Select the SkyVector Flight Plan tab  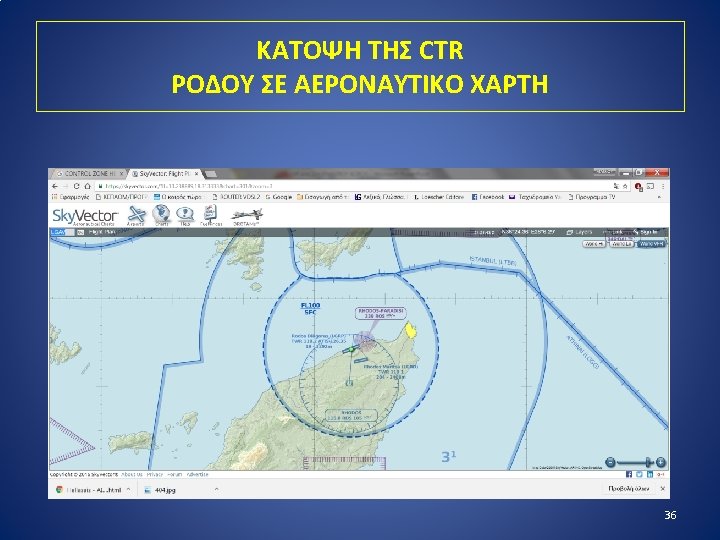[164, 174]
